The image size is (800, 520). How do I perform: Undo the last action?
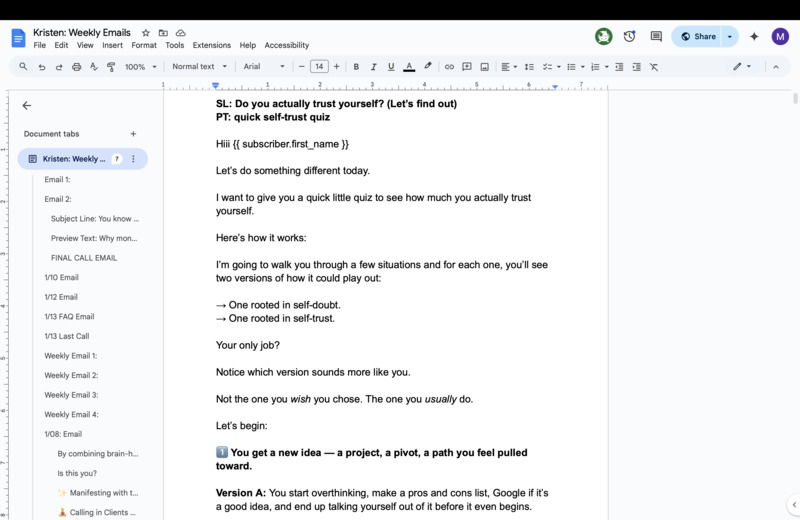42,67
